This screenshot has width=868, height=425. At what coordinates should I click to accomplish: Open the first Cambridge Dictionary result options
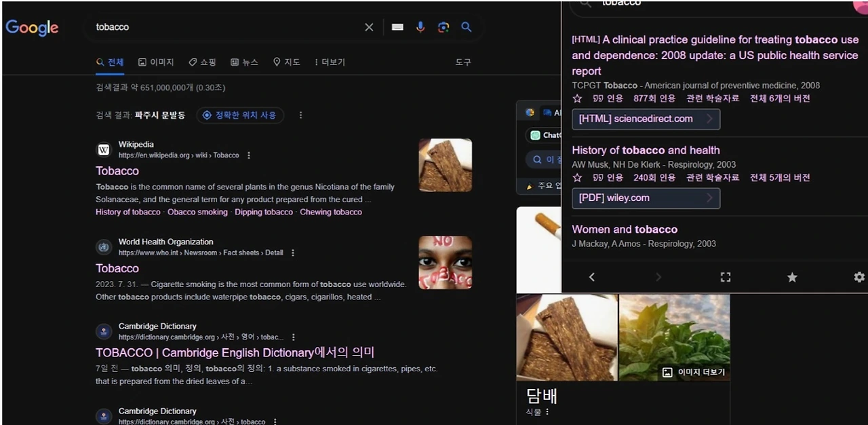[294, 337]
